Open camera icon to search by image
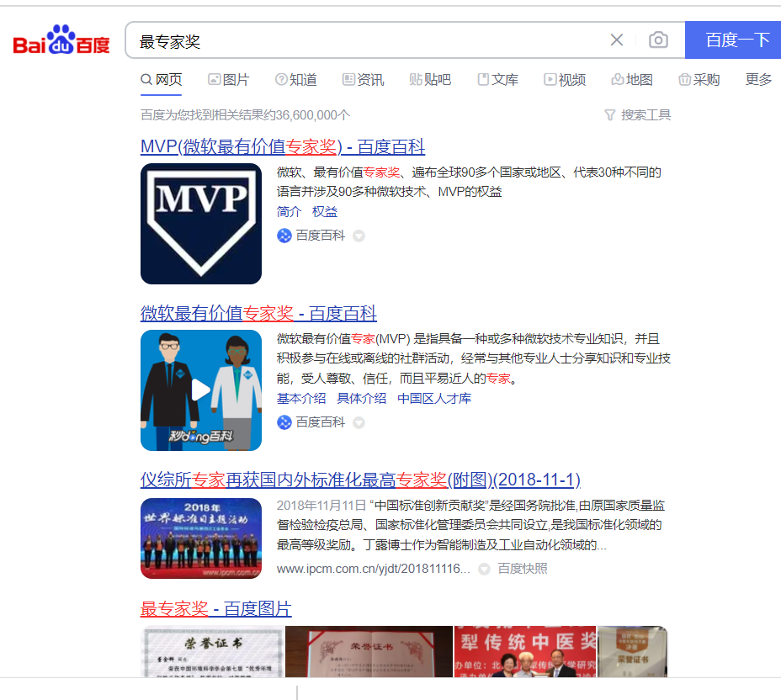 coord(658,40)
